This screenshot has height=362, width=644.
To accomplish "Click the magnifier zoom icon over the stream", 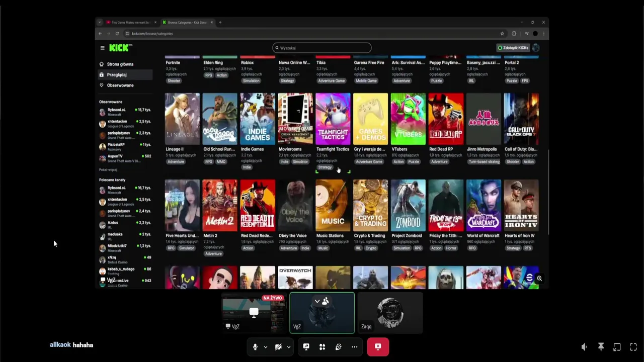I will 539,279.
